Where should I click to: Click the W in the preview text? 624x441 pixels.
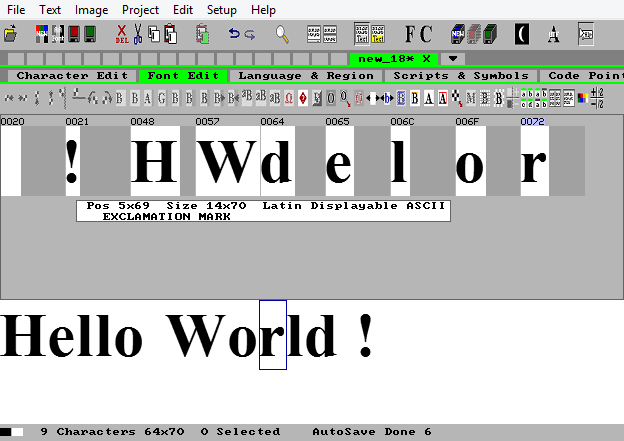tap(196, 335)
